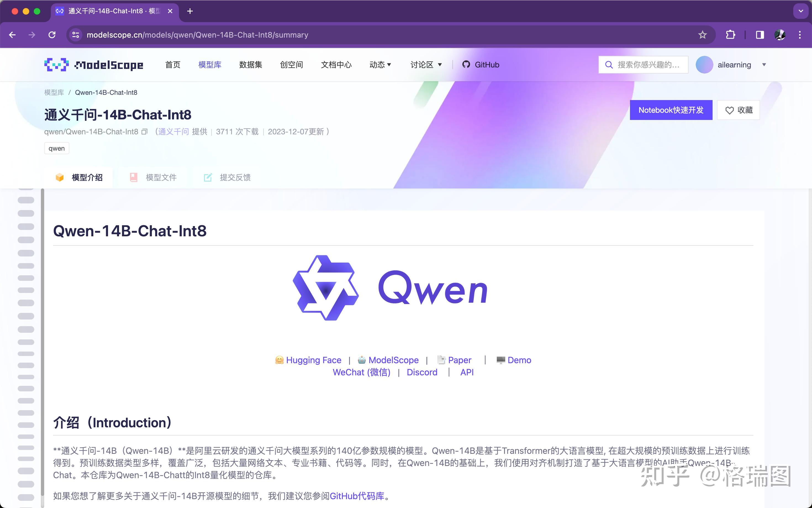This screenshot has width=812, height=508.
Task: Open GitHub via its octocat icon in navbar
Action: (x=466, y=64)
